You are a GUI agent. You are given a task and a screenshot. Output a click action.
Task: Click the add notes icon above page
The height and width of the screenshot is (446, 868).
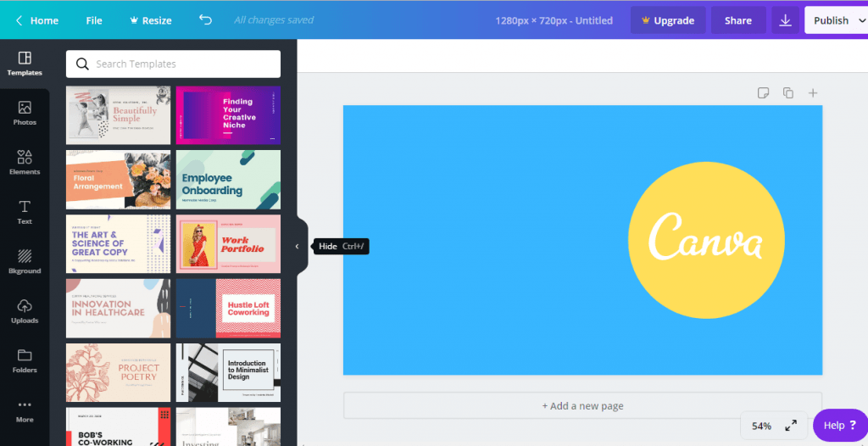point(764,93)
